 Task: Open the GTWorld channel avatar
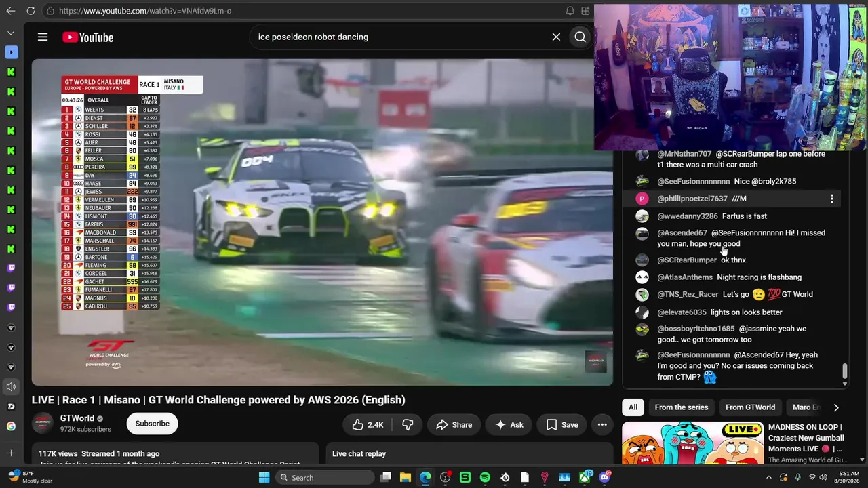(43, 424)
